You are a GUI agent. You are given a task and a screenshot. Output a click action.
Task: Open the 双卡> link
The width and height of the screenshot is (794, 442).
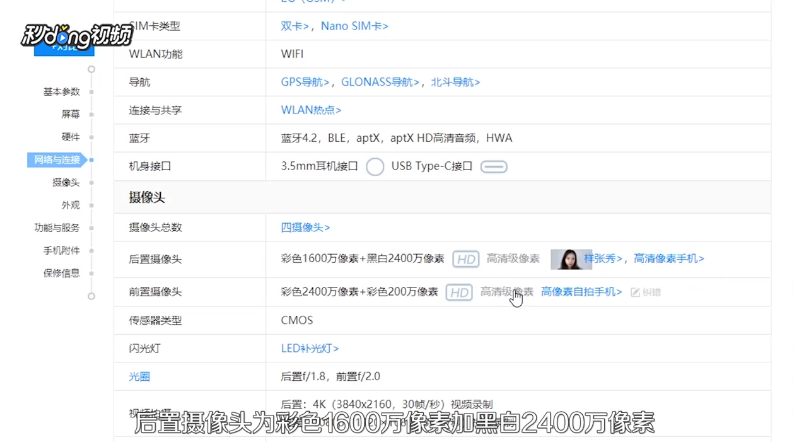[295, 26]
